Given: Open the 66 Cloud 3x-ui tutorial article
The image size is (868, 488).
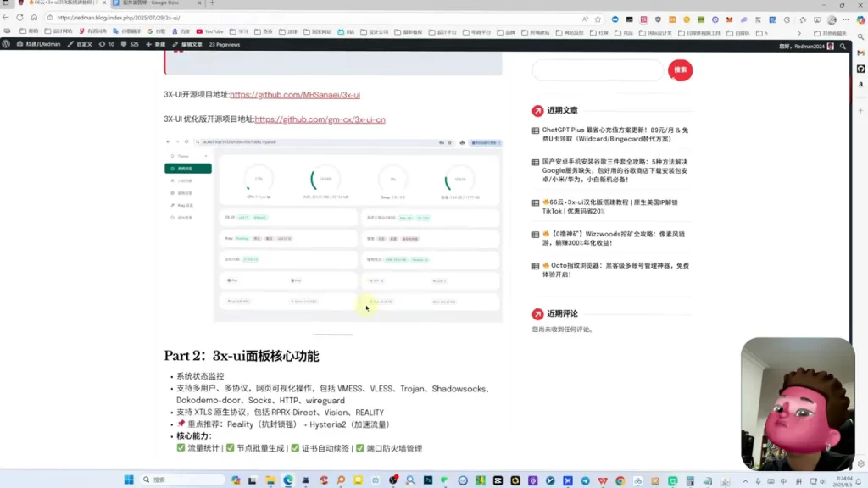Looking at the screenshot, I should point(610,207).
